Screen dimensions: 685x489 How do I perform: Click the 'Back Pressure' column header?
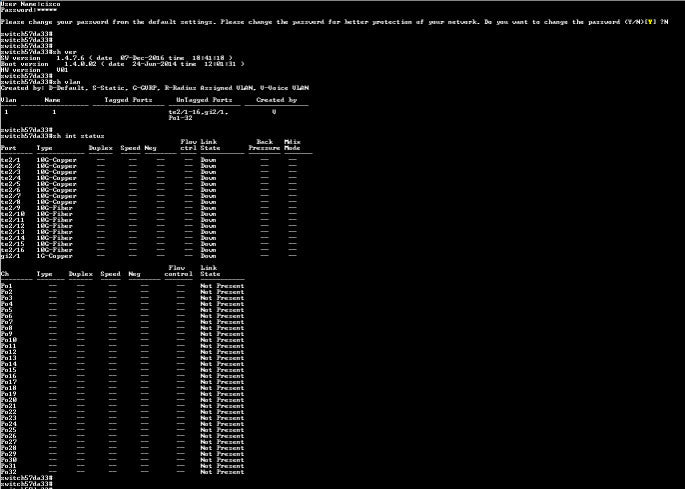(x=264, y=145)
